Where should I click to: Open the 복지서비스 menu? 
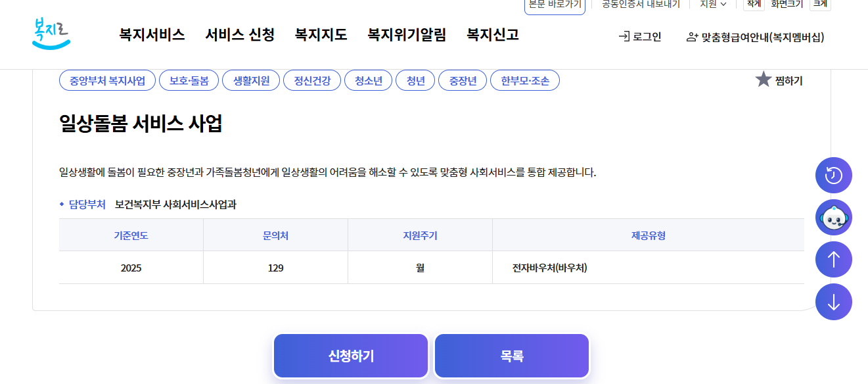[x=150, y=34]
